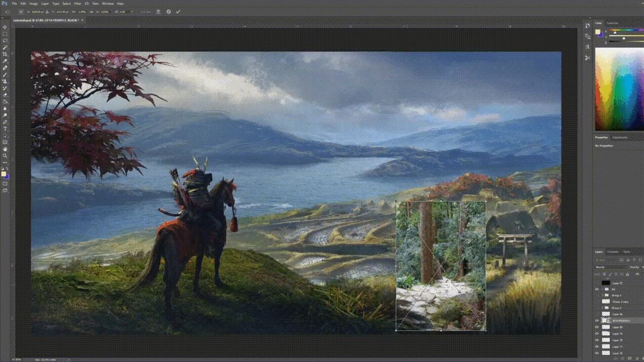This screenshot has width=644, height=362.
Task: Select the Rectangular Marquee tool
Action: (x=5, y=33)
